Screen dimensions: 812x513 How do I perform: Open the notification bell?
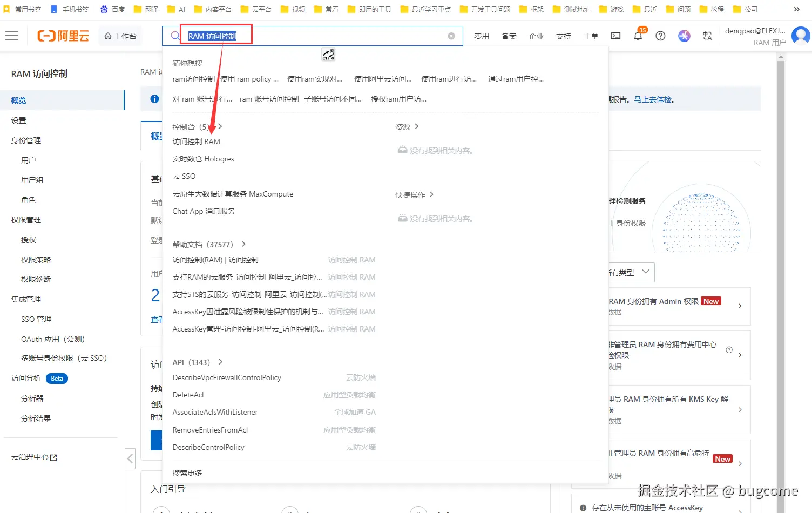tap(638, 36)
